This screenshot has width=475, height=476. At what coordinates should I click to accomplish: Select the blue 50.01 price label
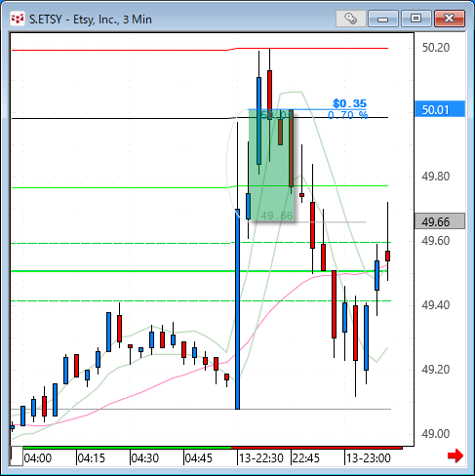440,109
